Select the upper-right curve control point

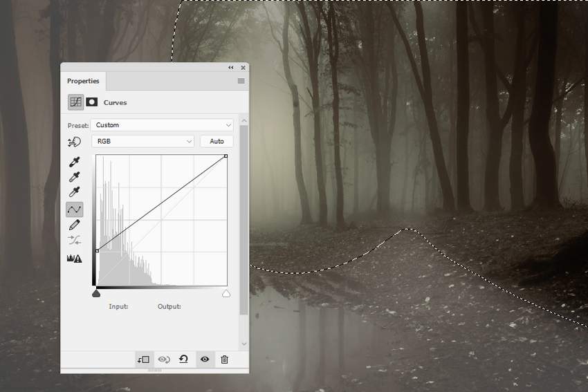click(x=226, y=156)
